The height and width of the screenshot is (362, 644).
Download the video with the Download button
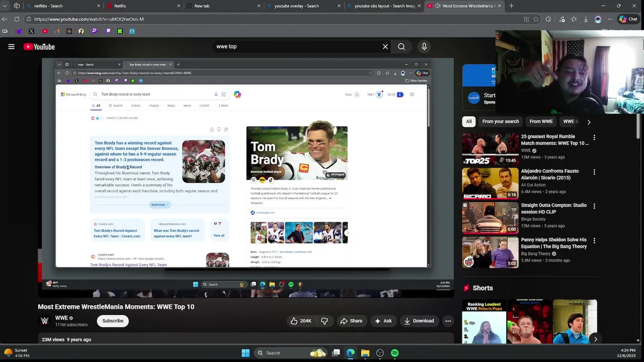click(x=419, y=321)
